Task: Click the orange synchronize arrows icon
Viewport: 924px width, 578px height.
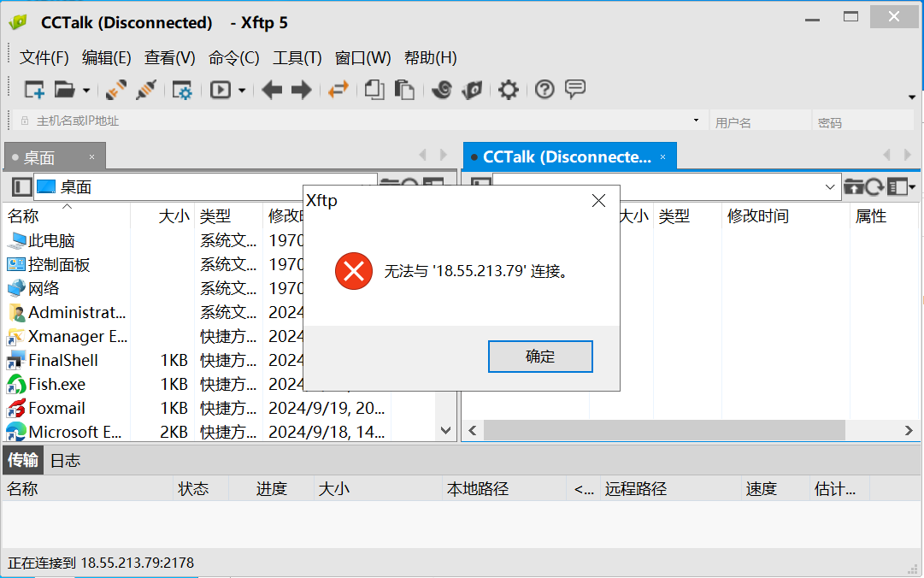Action: coord(338,90)
